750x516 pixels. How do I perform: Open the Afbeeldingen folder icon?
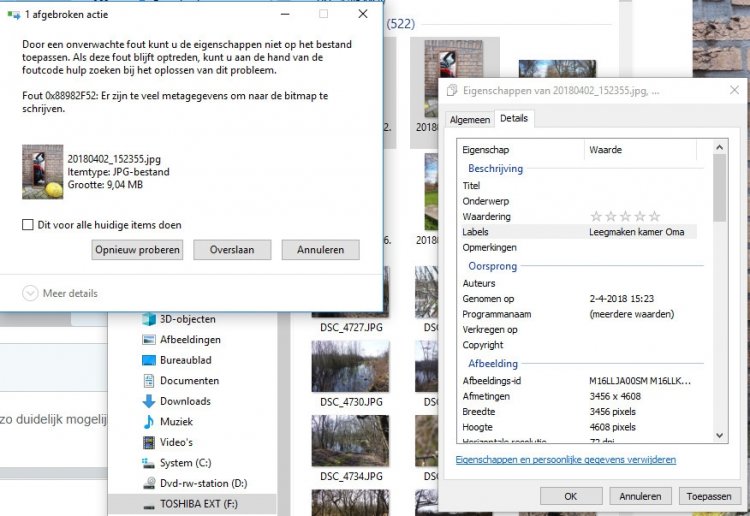(148, 339)
